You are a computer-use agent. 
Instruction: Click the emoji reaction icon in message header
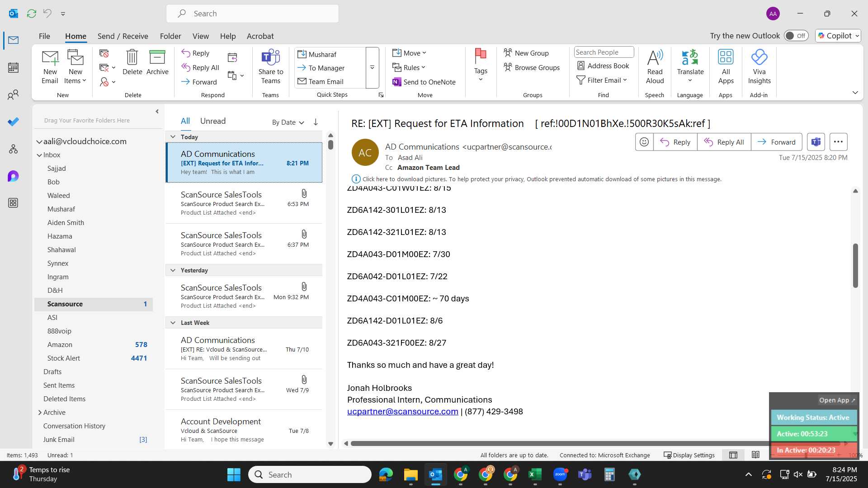tap(644, 142)
